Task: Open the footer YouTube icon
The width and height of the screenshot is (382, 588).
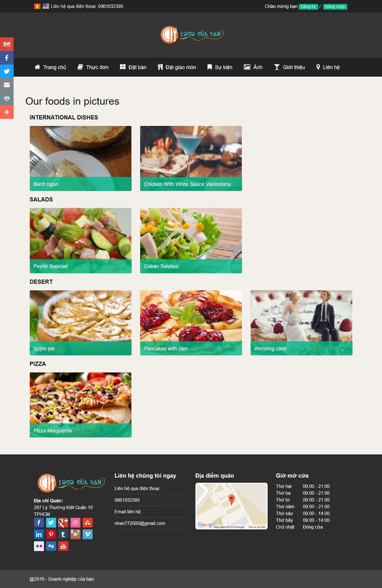Action: coord(63,546)
